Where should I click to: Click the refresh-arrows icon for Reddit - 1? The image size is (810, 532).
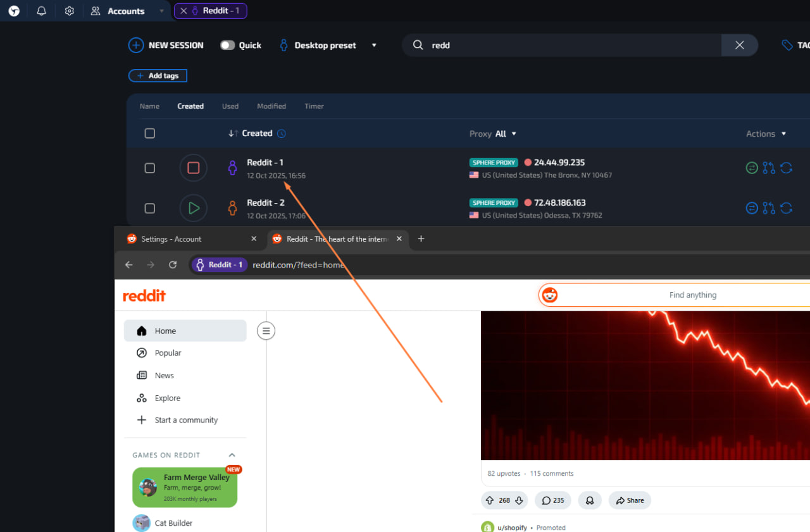(787, 168)
